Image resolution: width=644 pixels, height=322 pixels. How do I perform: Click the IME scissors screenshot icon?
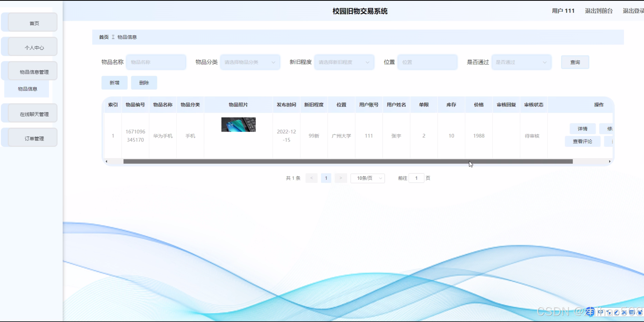tap(624, 312)
